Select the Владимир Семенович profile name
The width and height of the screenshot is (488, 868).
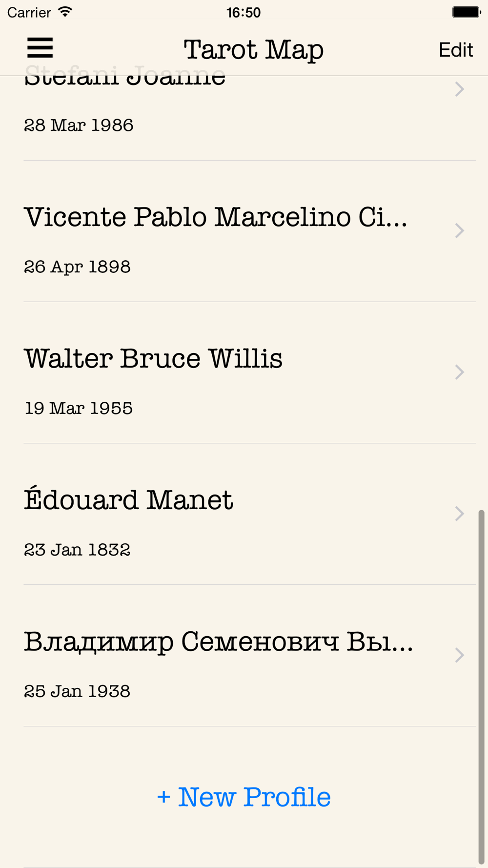pyautogui.click(x=218, y=642)
